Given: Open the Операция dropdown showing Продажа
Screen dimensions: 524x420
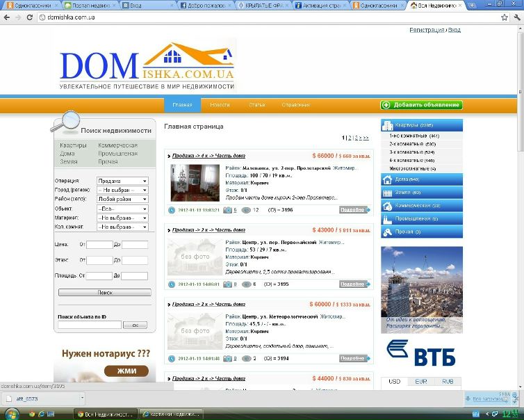Looking at the screenshot, I should click(x=122, y=181).
